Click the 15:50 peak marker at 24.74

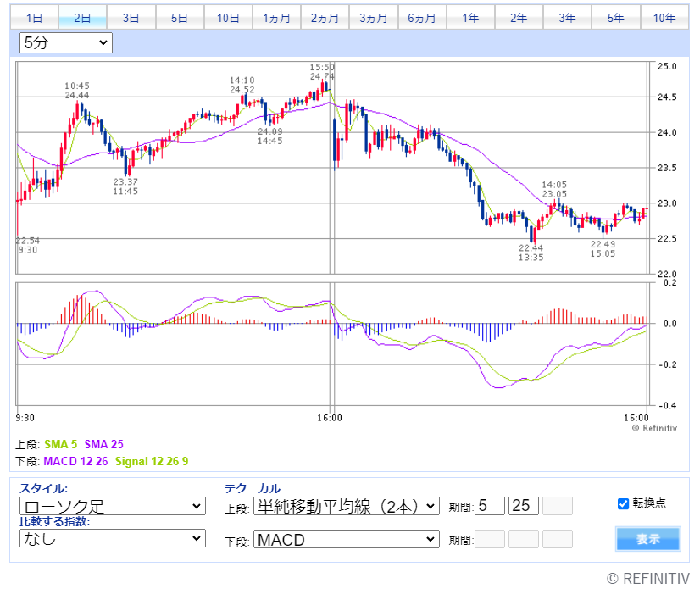tap(322, 72)
